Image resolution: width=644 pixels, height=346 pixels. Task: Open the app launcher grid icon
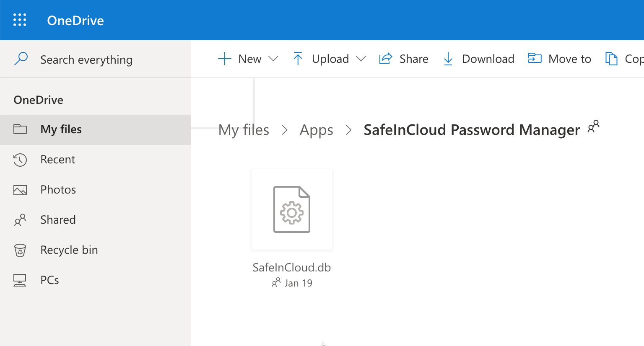click(x=20, y=20)
